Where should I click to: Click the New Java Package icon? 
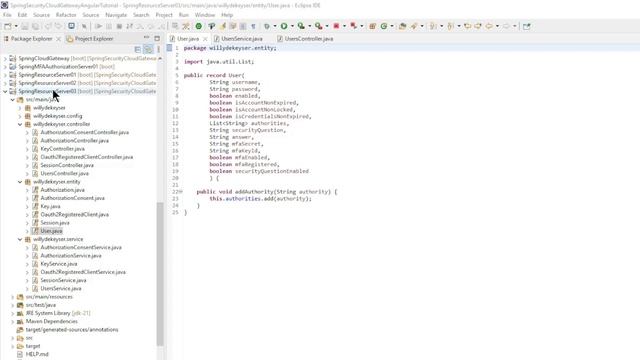point(372,26)
